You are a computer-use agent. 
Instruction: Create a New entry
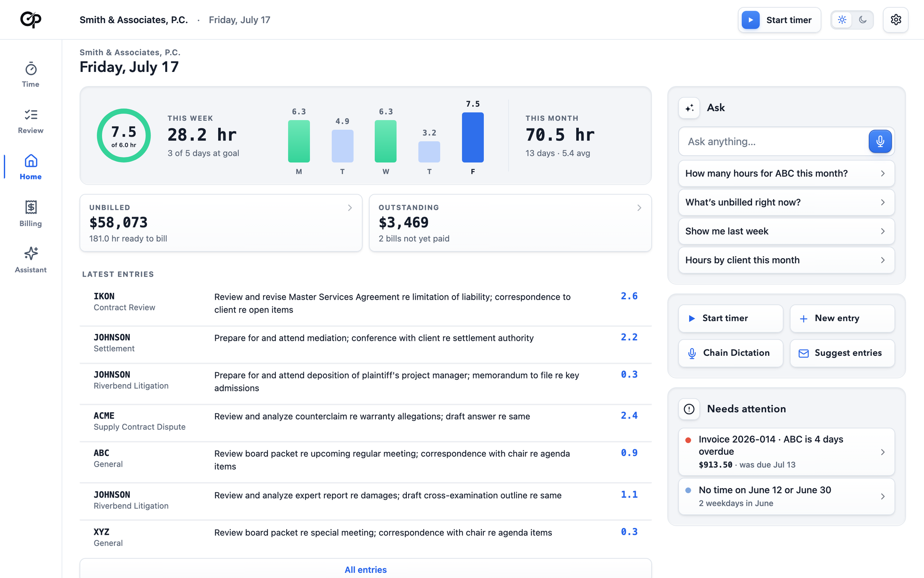[x=842, y=319]
